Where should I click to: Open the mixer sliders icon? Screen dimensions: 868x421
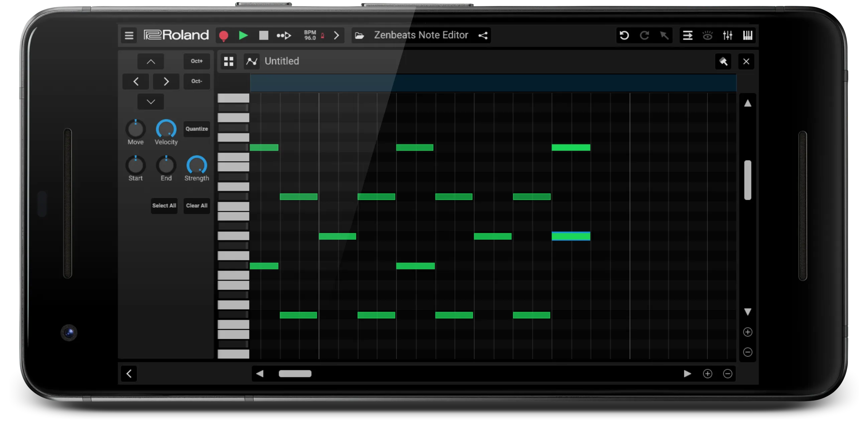point(728,35)
